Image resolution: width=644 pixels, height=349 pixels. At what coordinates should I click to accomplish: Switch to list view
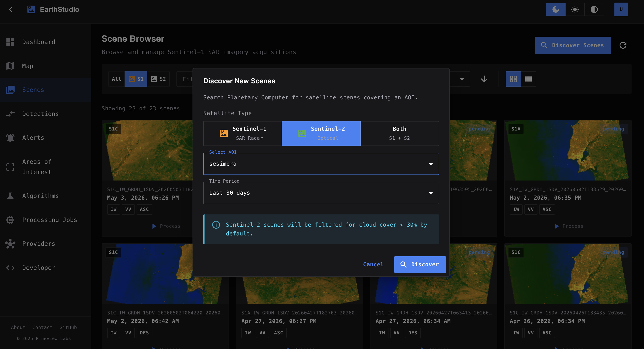point(528,79)
